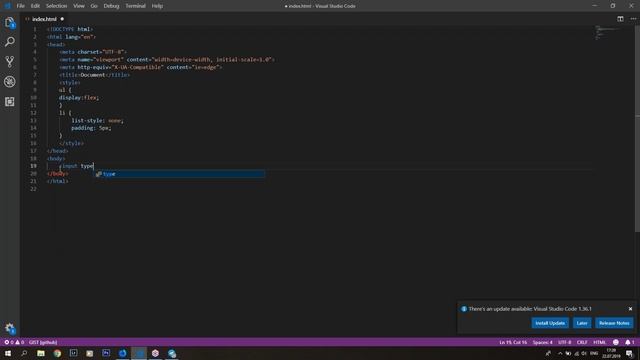Open the Terminal menu
This screenshot has width=640, height=360.
point(136,6)
